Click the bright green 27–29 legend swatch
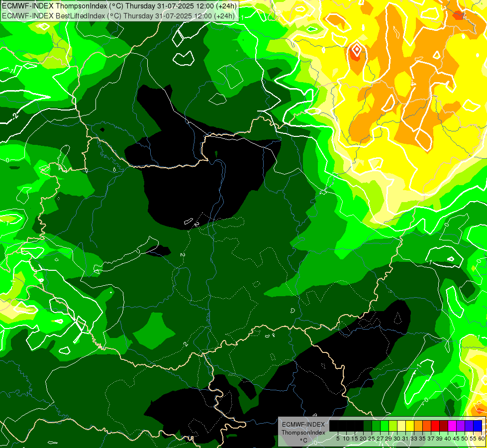This screenshot has height=448, width=487. pos(385,426)
